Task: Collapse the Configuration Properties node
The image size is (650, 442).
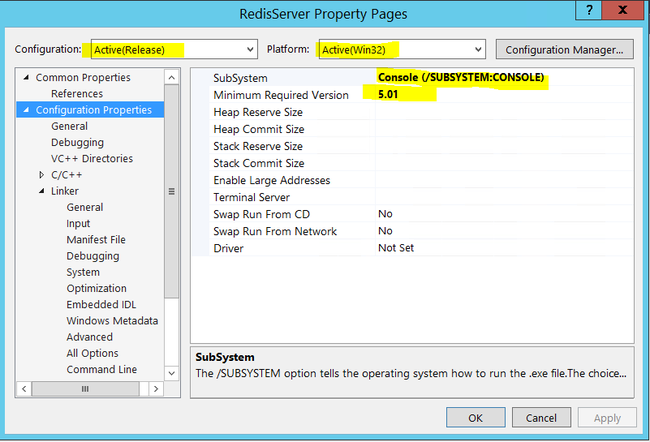Action: point(25,110)
